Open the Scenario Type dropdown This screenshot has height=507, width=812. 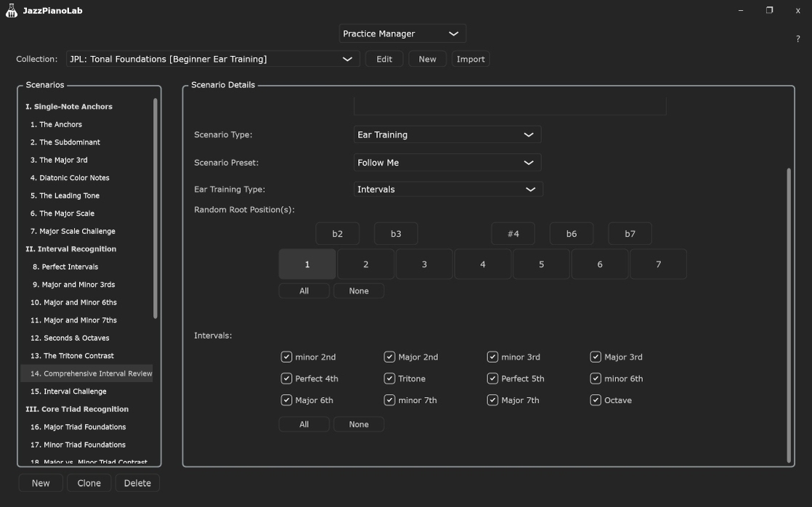tap(447, 134)
